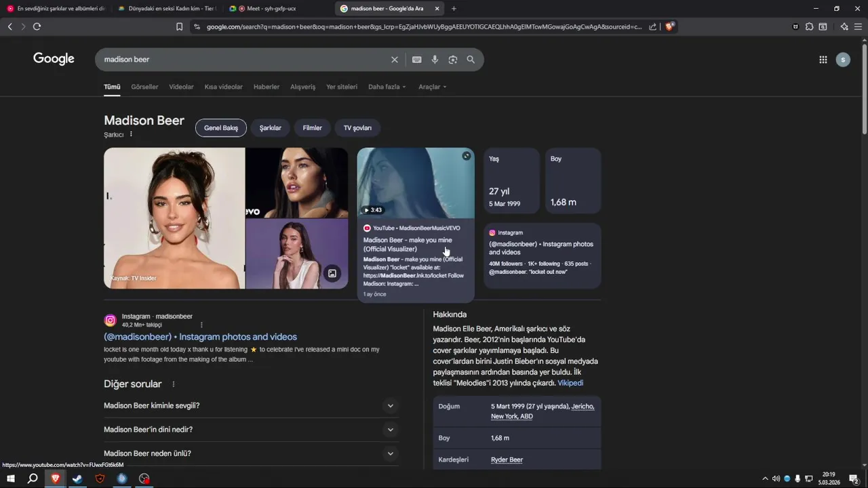The width and height of the screenshot is (868, 488).
Task: Open the Instagram @madisonbeer info card
Action: [x=542, y=256]
